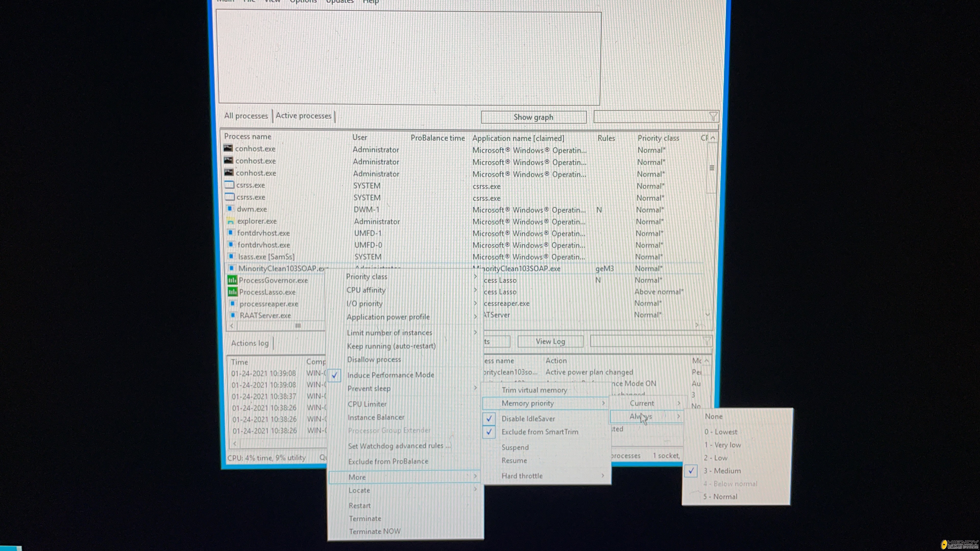Viewport: 980px width, 551px height.
Task: Click the process list horizontal scrollbar thumb
Action: [298, 325]
